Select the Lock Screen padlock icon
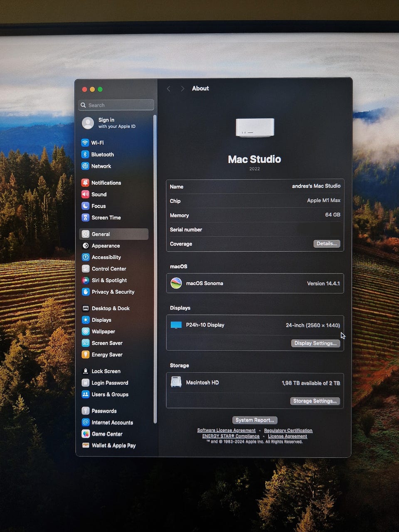 (86, 371)
